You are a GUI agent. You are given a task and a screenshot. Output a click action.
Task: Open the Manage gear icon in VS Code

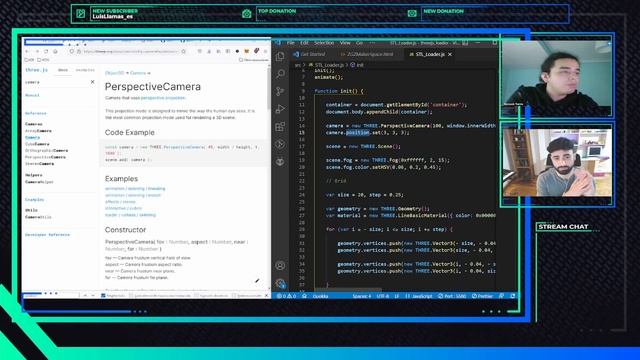coord(280,283)
